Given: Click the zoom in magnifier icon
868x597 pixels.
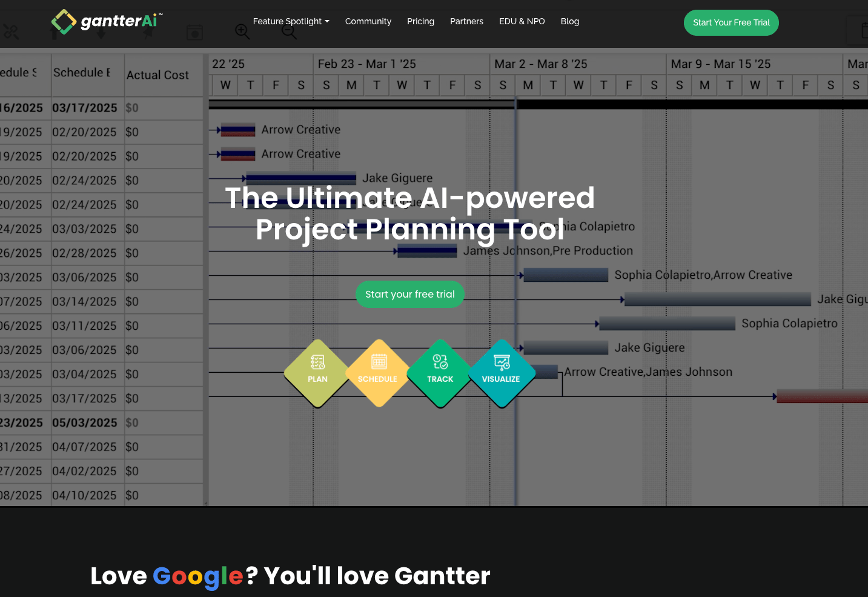Looking at the screenshot, I should [242, 32].
